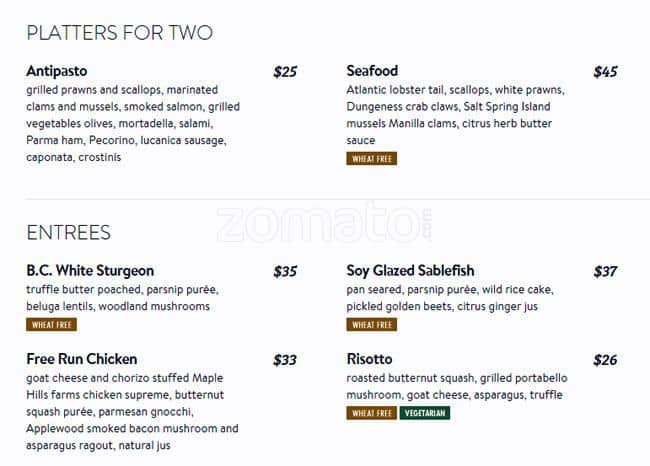Click the $25 Antipasto price

point(285,72)
